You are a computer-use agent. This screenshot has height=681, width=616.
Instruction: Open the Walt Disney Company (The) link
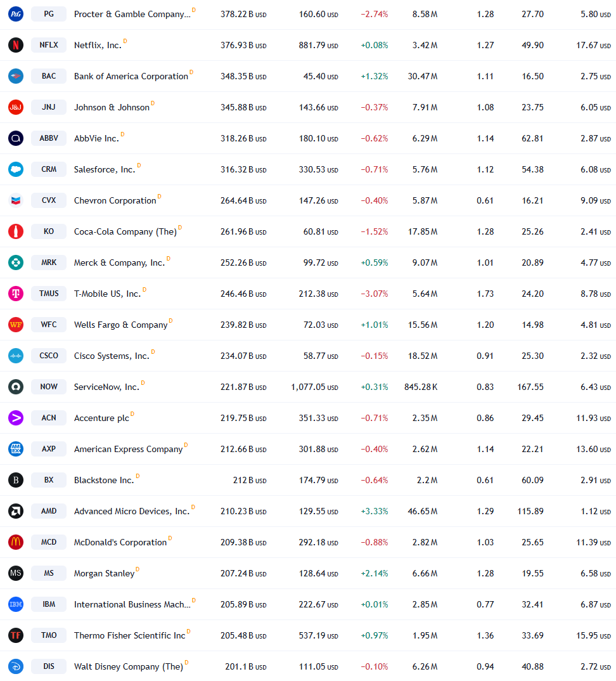coord(129,666)
